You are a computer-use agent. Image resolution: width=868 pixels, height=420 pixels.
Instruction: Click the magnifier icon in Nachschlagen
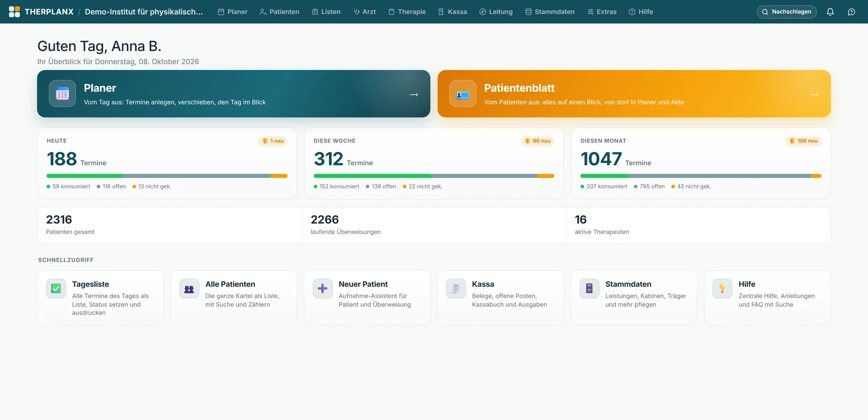765,12
